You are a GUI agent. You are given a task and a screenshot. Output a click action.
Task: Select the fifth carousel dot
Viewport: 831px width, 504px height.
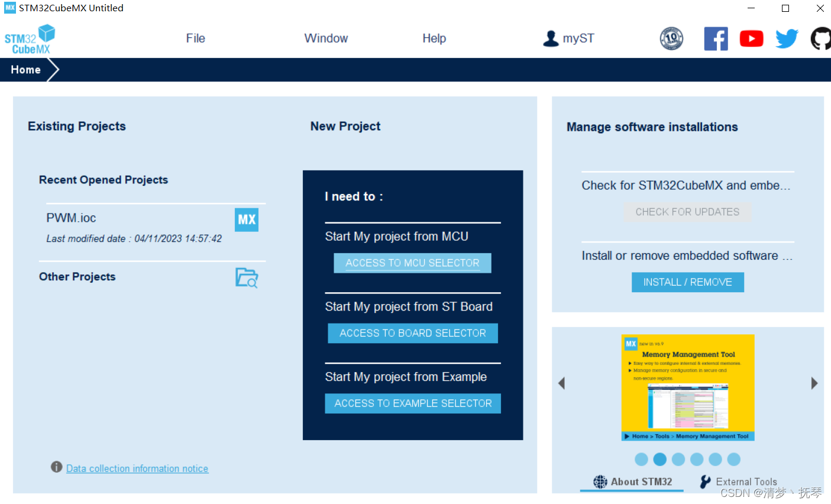pyautogui.click(x=715, y=459)
